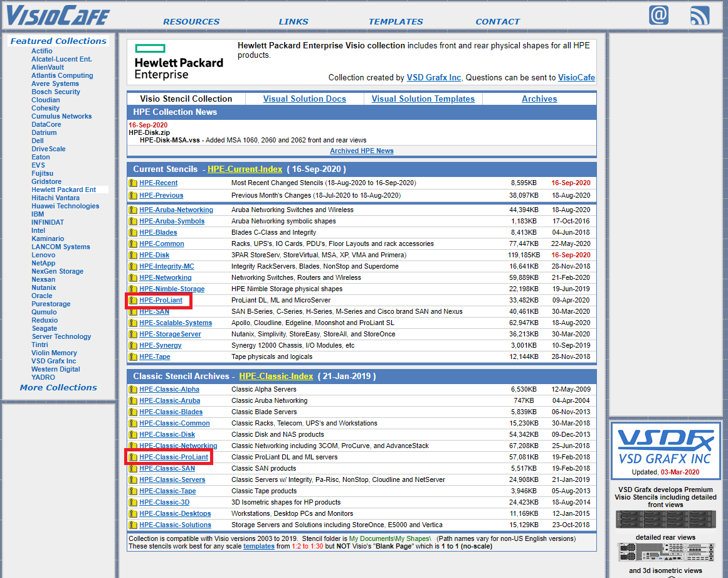
Task: Open the HPE-Current-Index link
Action: 245,169
